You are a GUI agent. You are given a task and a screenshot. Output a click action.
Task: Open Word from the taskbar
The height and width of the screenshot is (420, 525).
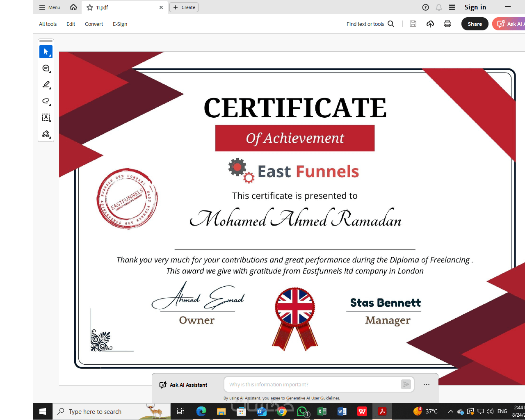342,411
